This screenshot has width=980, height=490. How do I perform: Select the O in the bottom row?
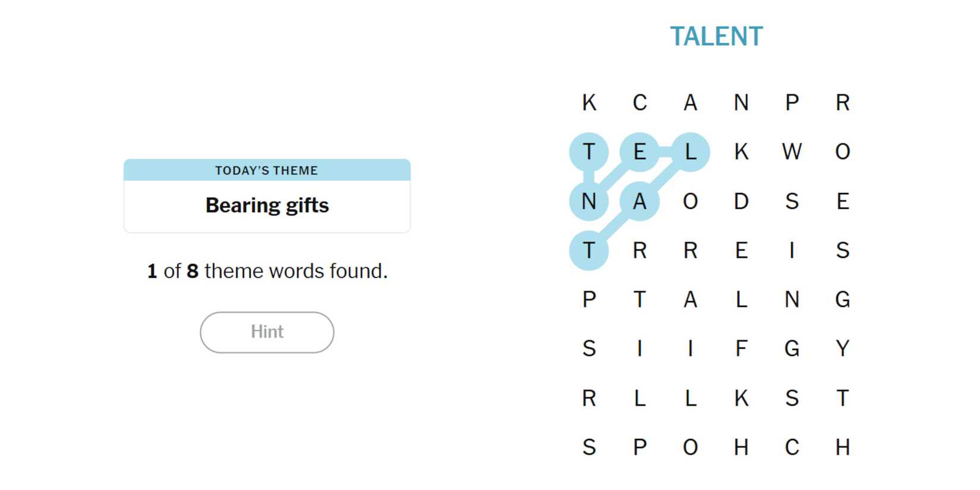(690, 447)
